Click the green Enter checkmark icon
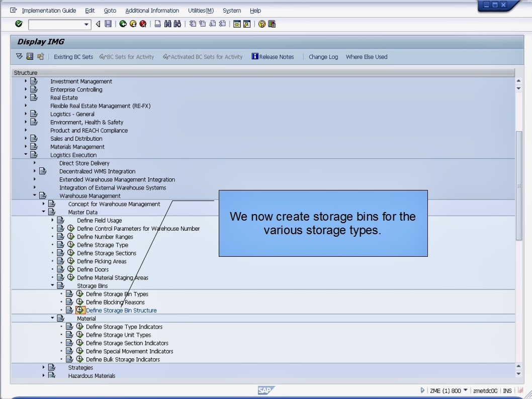Image resolution: width=532 pixels, height=399 pixels. click(19, 24)
